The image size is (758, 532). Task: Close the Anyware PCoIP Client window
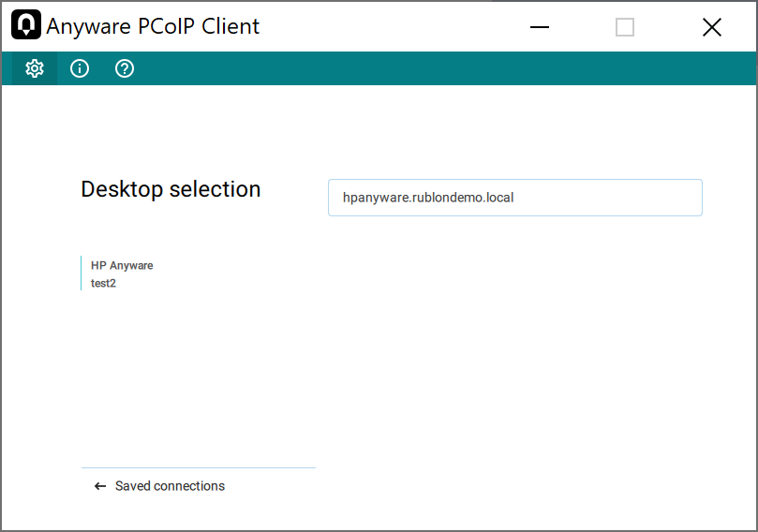712,27
